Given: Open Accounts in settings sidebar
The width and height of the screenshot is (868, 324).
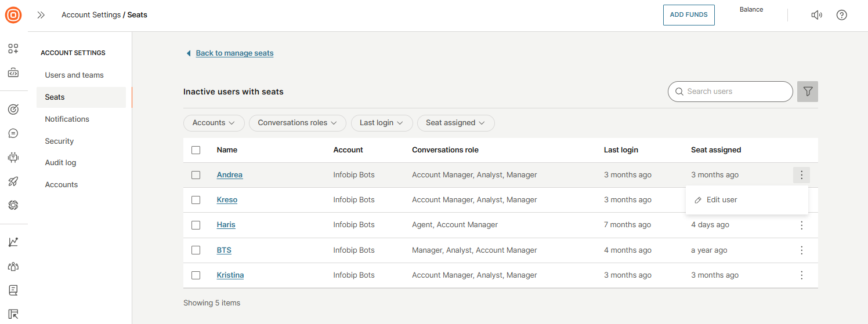Looking at the screenshot, I should (x=62, y=185).
